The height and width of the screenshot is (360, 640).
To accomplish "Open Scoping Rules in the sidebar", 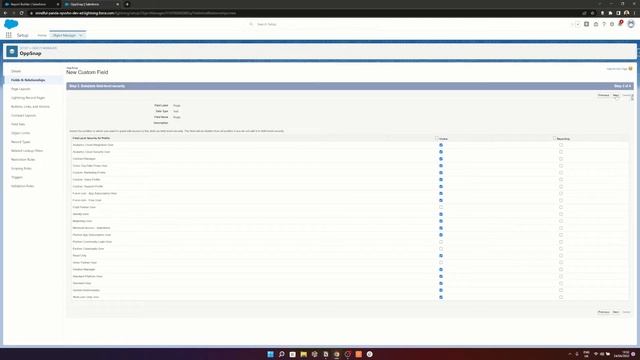I will click(21, 169).
